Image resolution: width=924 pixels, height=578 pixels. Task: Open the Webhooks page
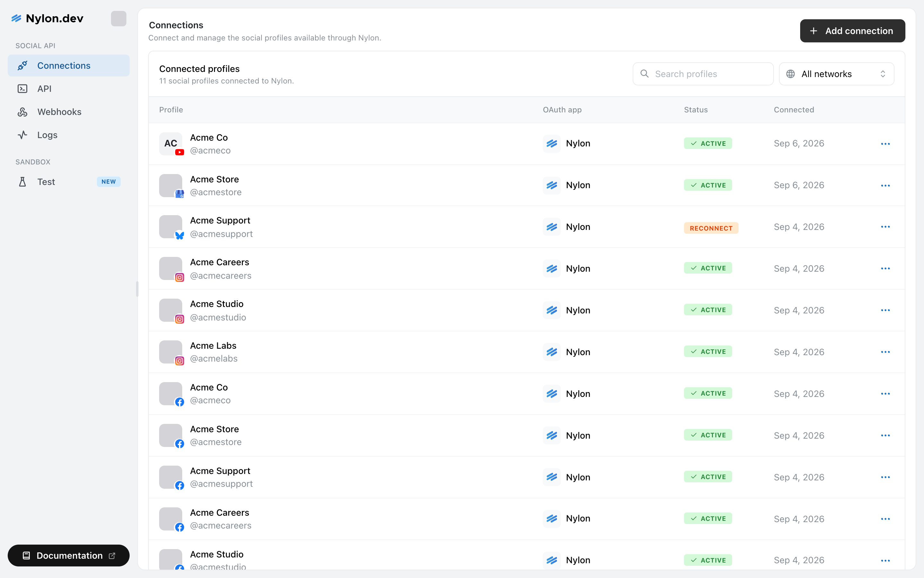pos(68,112)
